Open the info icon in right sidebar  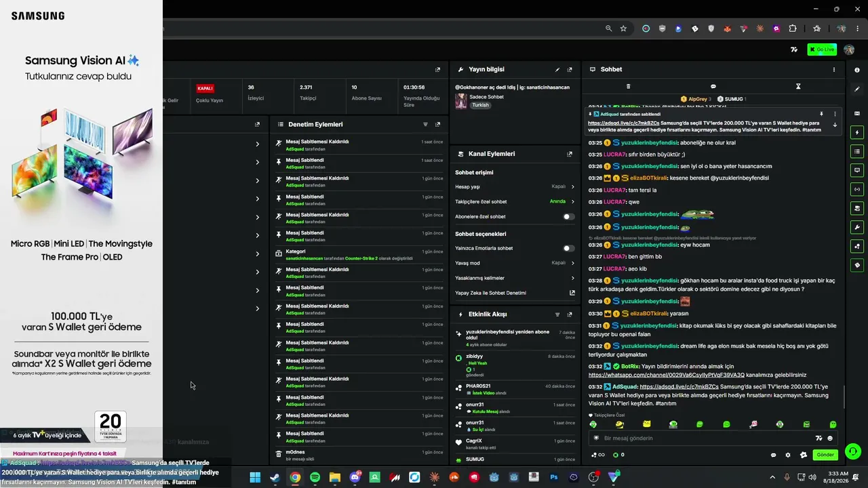[x=857, y=70]
